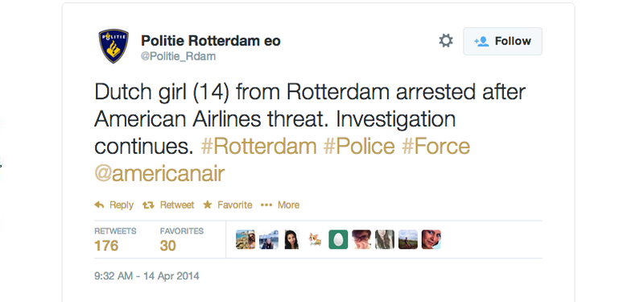Open the #Rotterdam hashtag
The height and width of the screenshot is (302, 644).
click(x=258, y=147)
